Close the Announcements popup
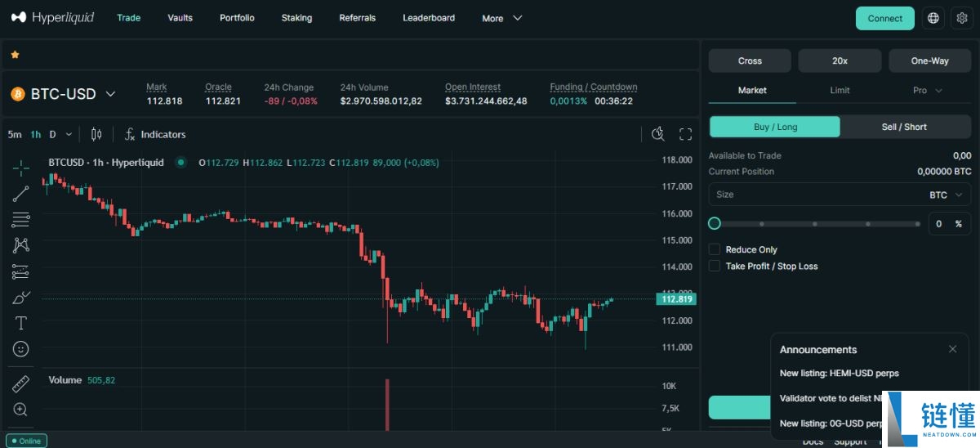980x448 pixels. coord(952,349)
